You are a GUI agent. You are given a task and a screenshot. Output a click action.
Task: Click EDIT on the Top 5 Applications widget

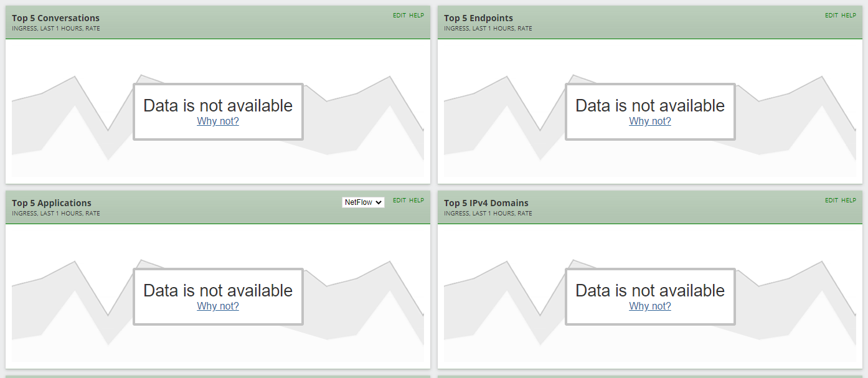tap(399, 200)
